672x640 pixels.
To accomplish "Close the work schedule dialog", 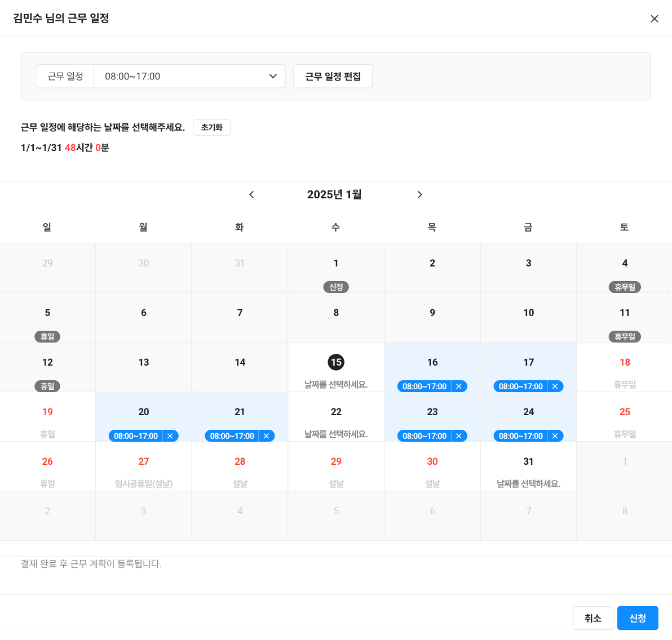I will [654, 19].
